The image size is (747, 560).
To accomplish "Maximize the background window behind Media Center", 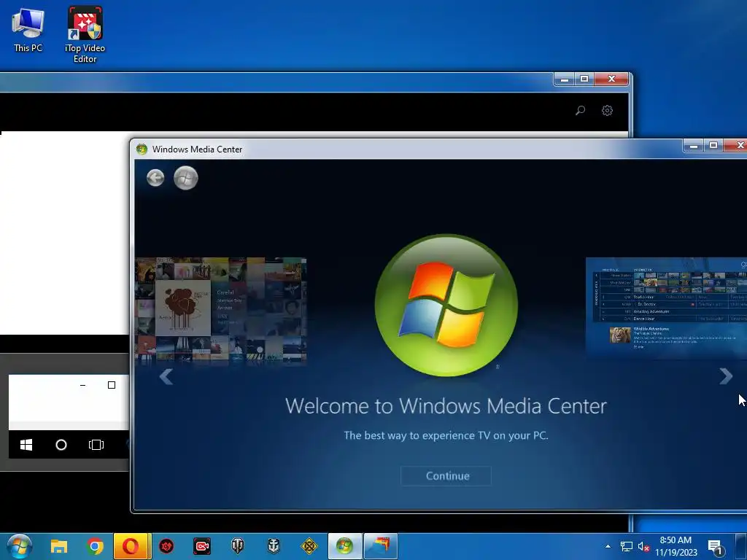I will [584, 79].
